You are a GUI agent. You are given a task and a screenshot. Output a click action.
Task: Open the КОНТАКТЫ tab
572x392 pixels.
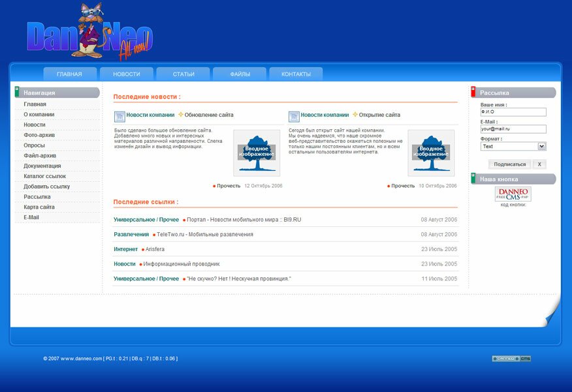point(296,74)
